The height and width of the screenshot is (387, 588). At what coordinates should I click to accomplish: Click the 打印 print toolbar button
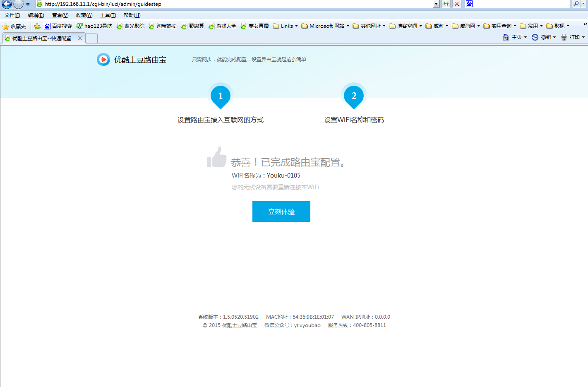573,37
